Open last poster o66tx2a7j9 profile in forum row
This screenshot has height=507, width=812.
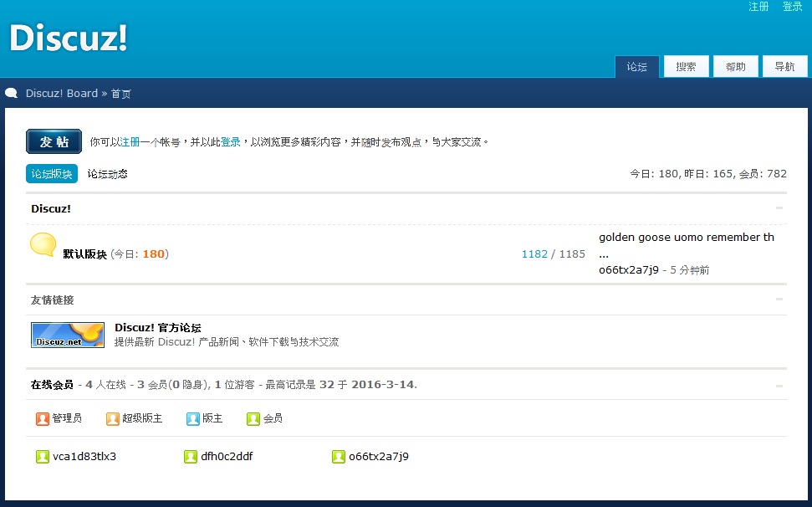(629, 269)
